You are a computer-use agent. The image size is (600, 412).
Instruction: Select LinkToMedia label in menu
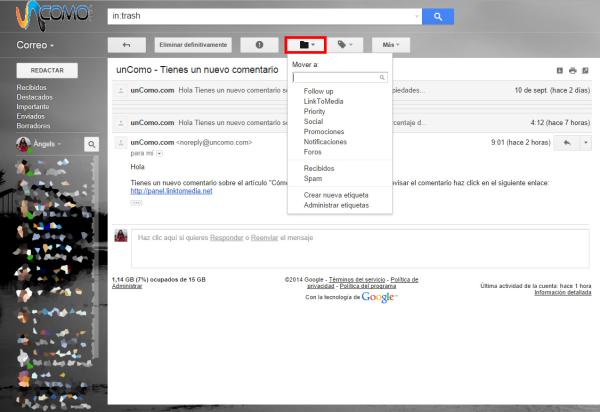pos(323,101)
